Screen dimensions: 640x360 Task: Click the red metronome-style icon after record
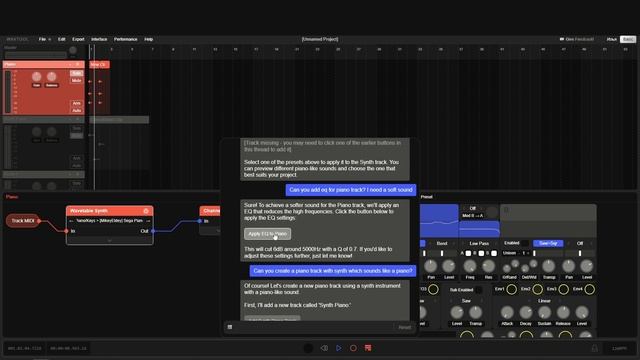tap(368, 348)
